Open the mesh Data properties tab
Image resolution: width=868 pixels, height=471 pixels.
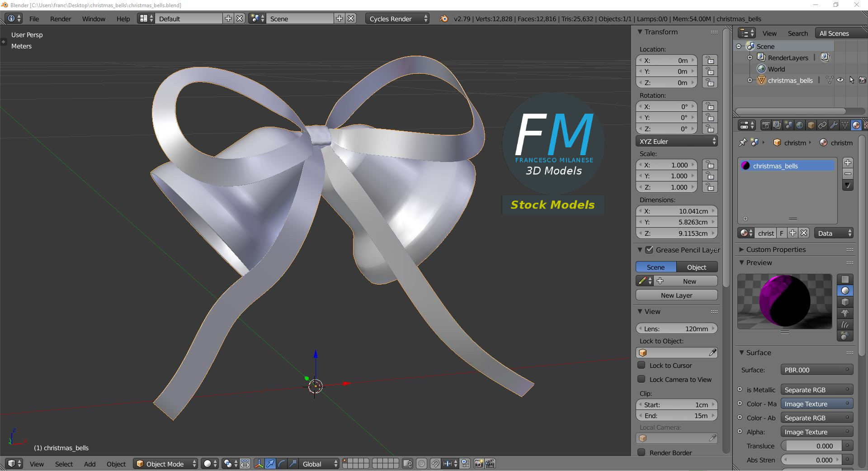pos(845,125)
